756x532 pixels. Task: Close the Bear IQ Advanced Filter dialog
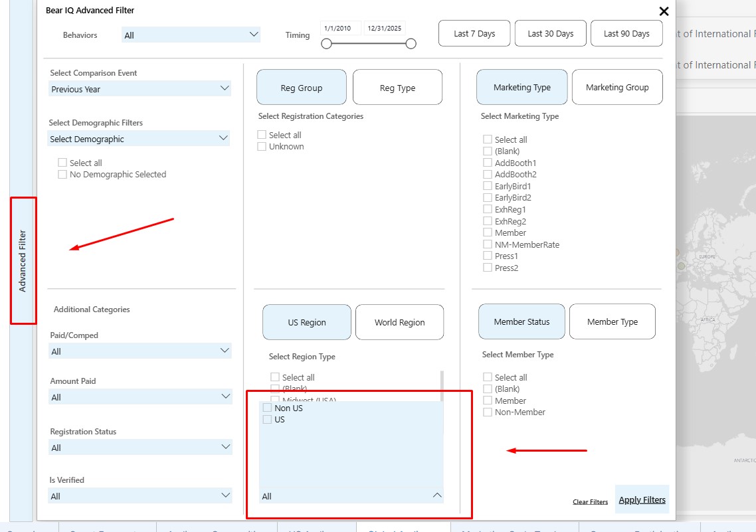tap(664, 11)
